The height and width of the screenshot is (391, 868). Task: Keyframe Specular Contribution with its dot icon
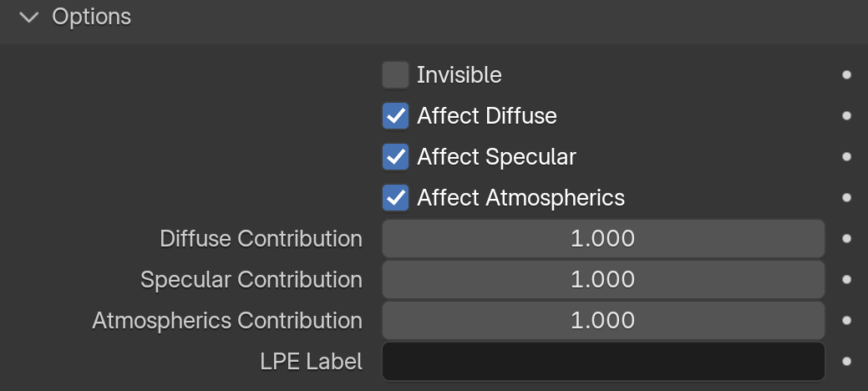click(x=846, y=280)
